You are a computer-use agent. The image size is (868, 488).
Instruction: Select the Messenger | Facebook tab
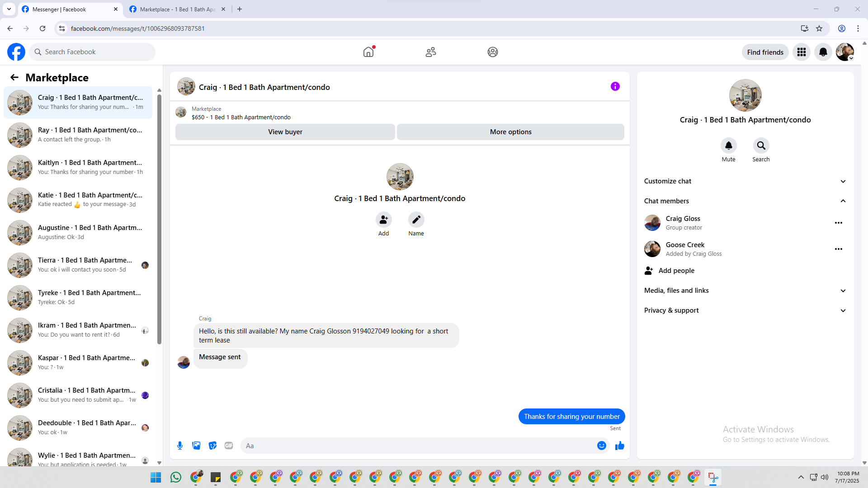click(70, 9)
